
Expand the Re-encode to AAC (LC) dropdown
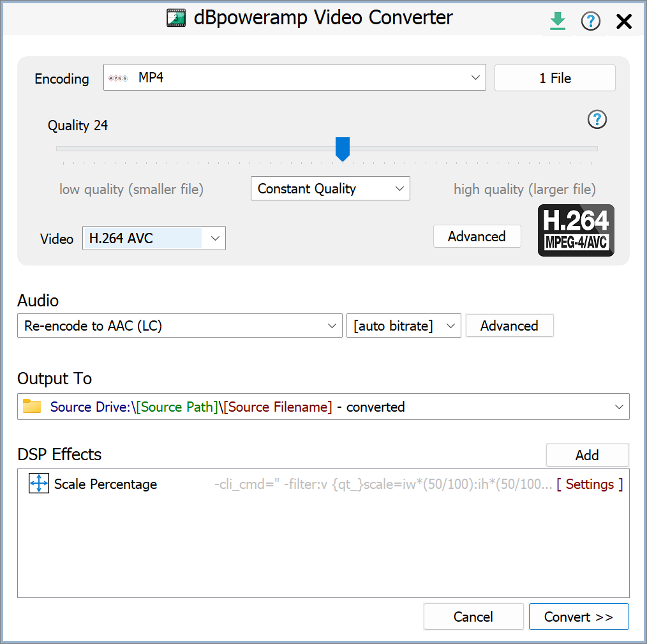332,326
